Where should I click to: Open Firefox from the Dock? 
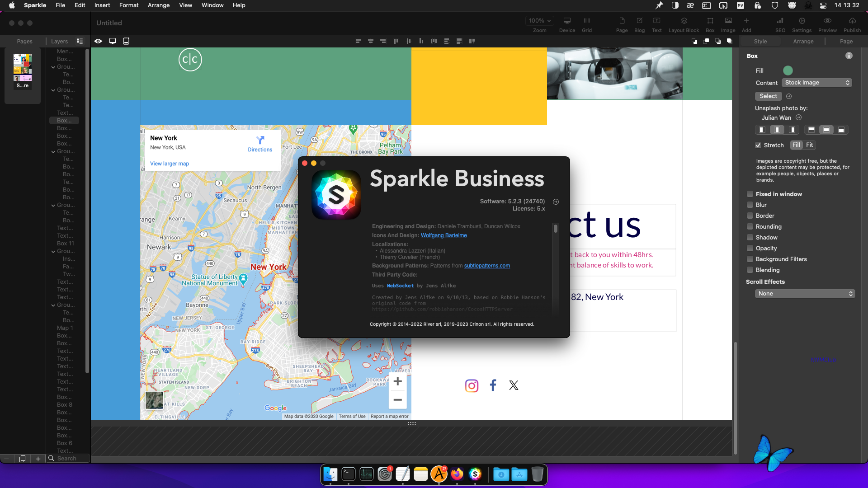457,474
